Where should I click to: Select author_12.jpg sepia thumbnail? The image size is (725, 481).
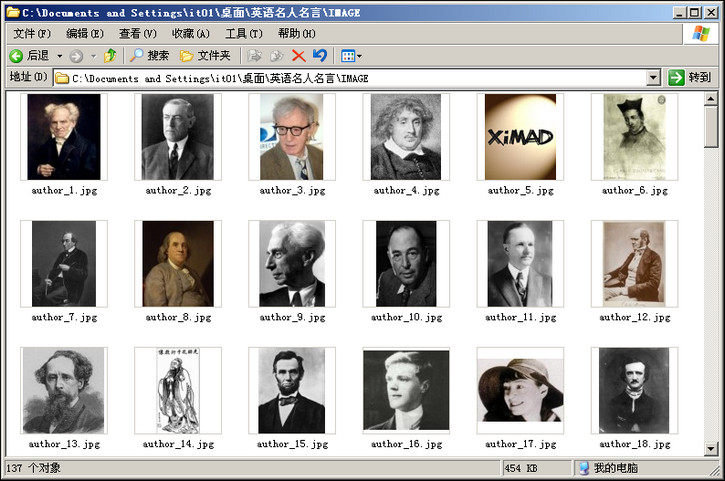pos(634,264)
